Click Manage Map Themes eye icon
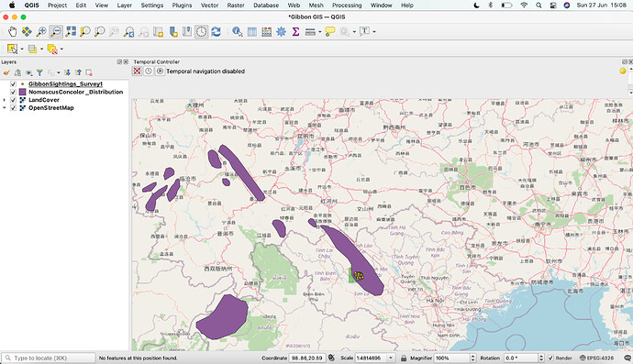Screen dimensions: 633x364 [28, 72]
